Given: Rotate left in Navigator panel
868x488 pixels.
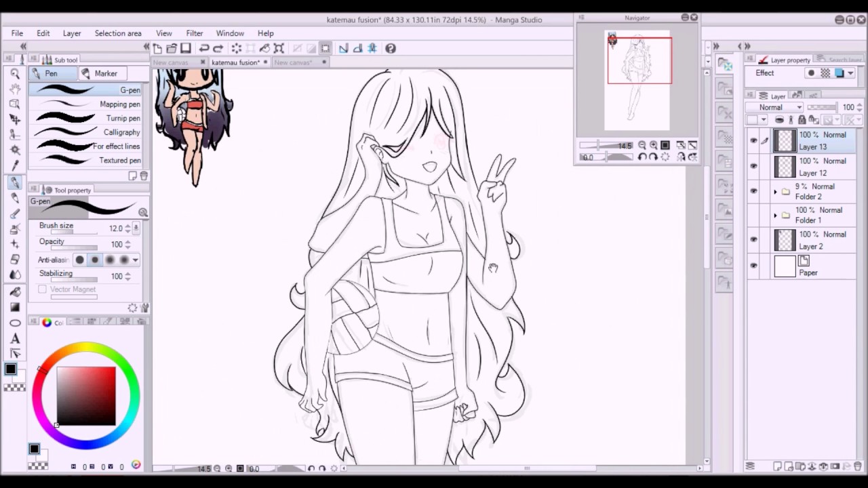Looking at the screenshot, I should point(642,157).
